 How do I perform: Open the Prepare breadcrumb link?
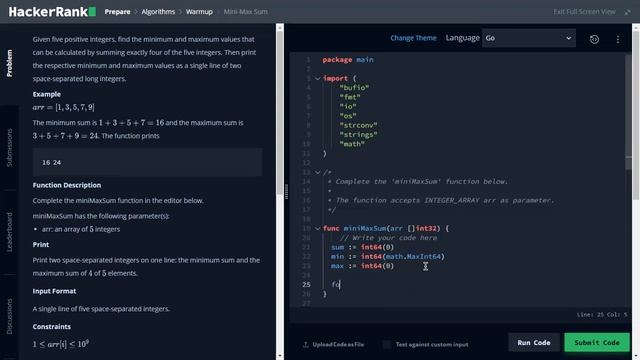[x=117, y=12]
